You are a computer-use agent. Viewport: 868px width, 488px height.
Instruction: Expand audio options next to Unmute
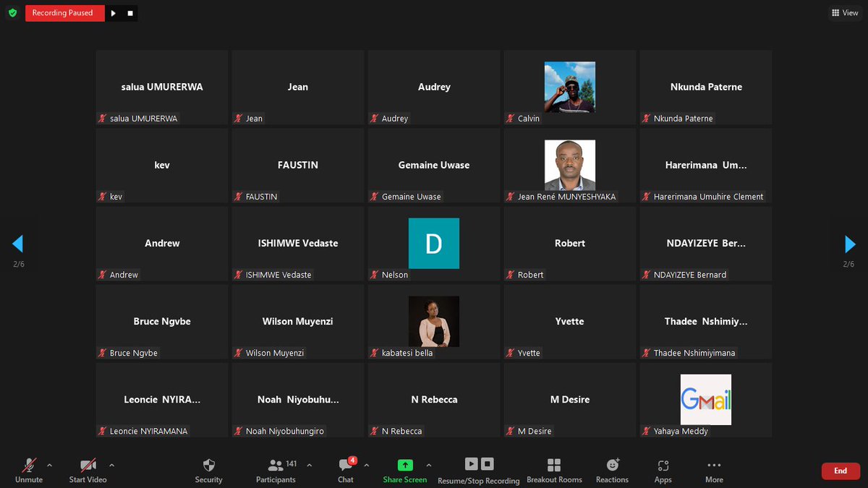tap(49, 465)
